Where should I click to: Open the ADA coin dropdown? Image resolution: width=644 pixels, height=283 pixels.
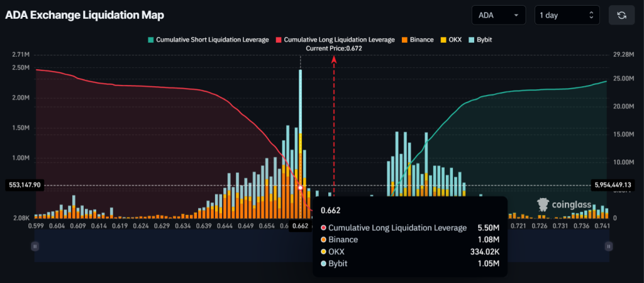tap(499, 15)
